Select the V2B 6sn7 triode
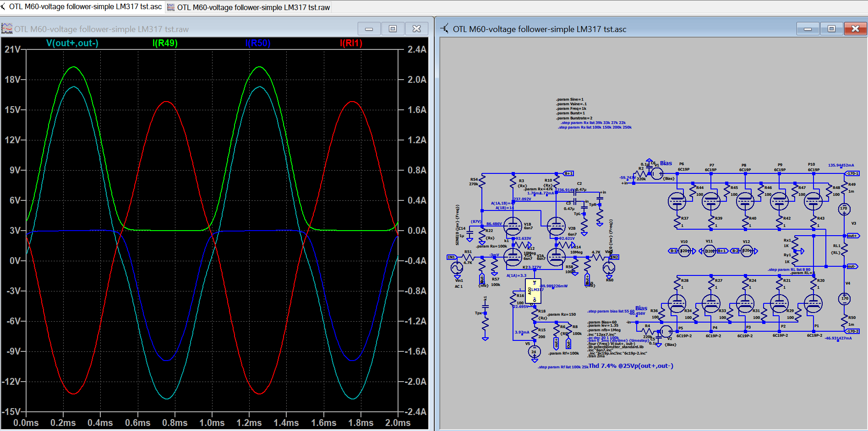Screen dimensions: 868x431 [556, 225]
